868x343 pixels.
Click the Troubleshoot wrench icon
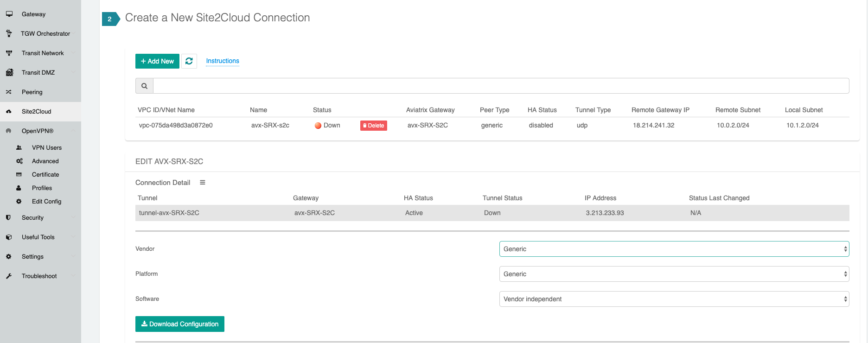pos(9,276)
